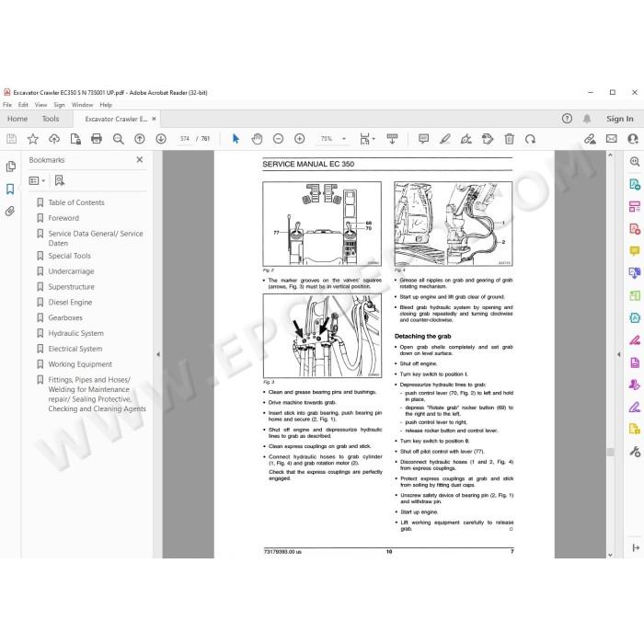Open the Window menu
644x644 pixels.
(x=82, y=105)
